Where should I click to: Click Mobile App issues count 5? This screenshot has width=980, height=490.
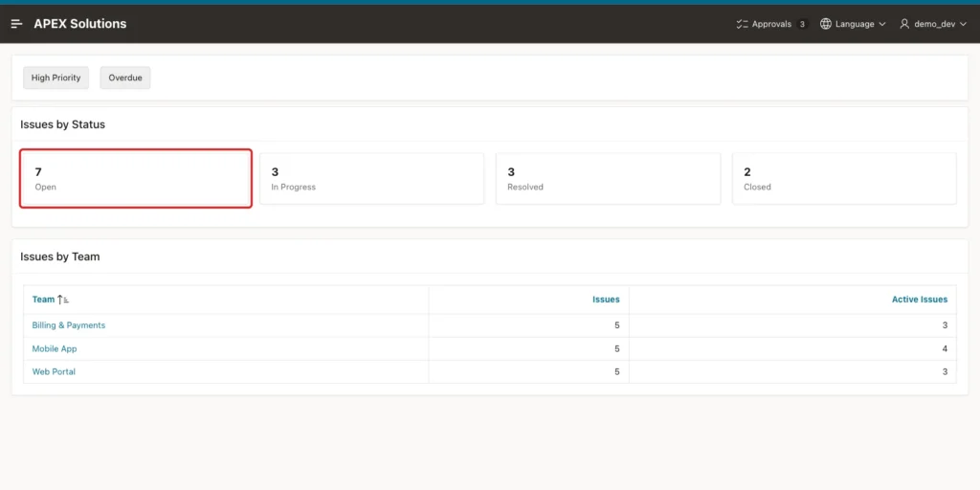[617, 348]
